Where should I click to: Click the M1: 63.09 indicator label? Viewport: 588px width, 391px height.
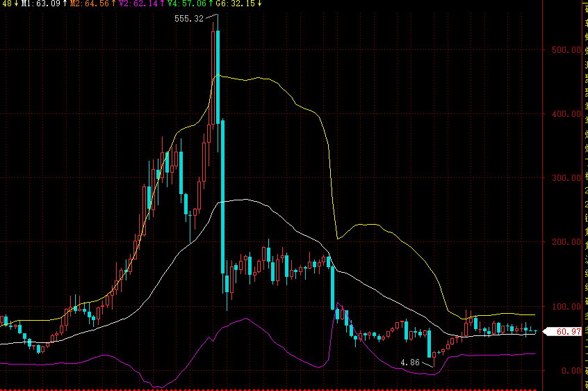tap(40, 3)
